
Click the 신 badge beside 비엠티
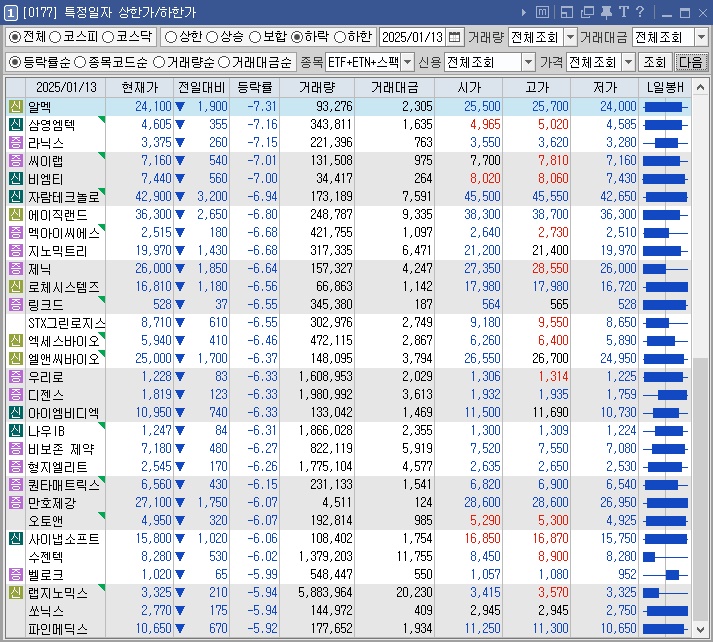click(x=16, y=179)
